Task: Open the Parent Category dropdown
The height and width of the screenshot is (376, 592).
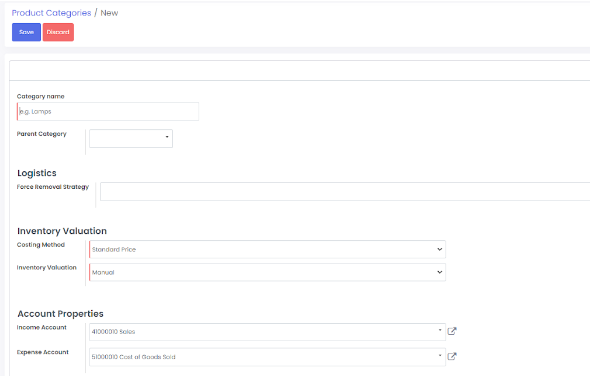Action: pos(131,138)
